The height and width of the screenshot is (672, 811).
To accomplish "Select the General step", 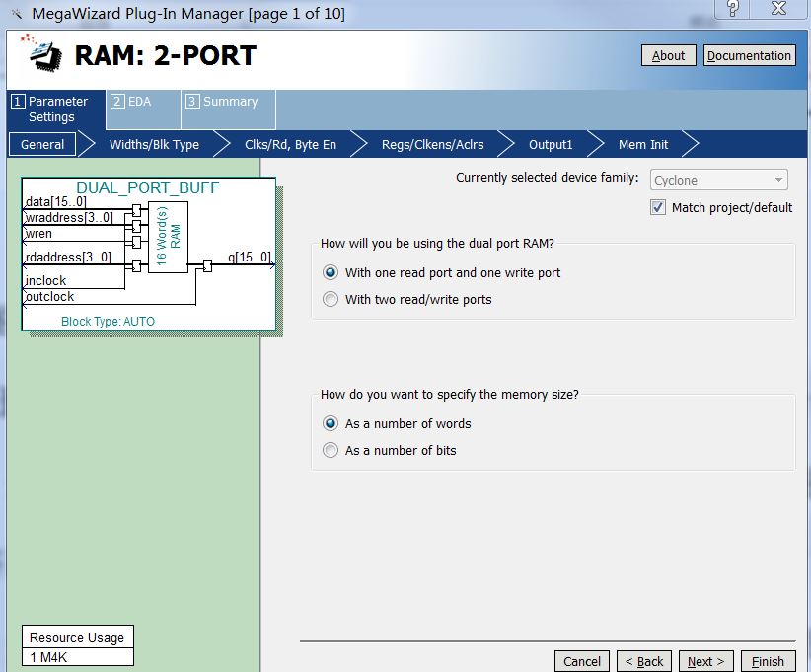I will click(x=42, y=144).
